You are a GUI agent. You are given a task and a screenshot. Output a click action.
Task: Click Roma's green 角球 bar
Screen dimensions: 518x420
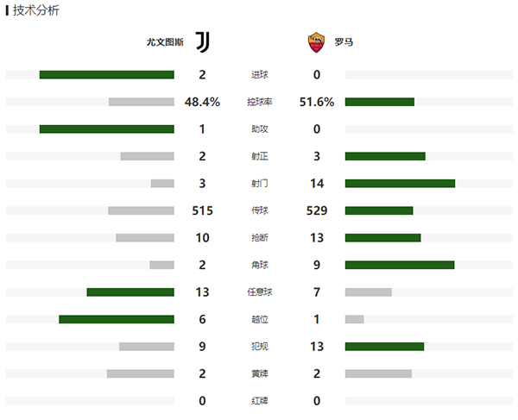[400, 265]
